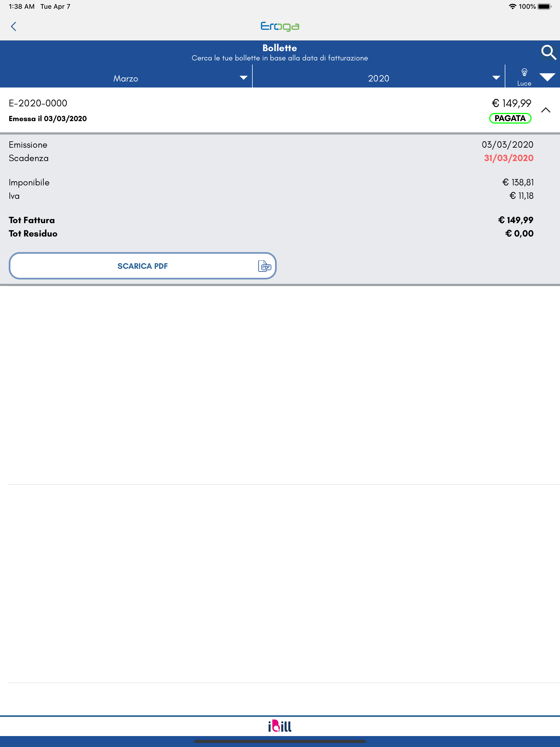
Task: Tap the battery status icon
Action: (544, 6)
